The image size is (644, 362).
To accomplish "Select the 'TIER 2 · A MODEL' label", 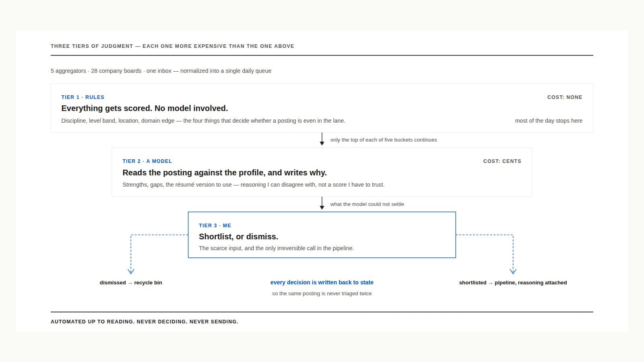I will (147, 161).
